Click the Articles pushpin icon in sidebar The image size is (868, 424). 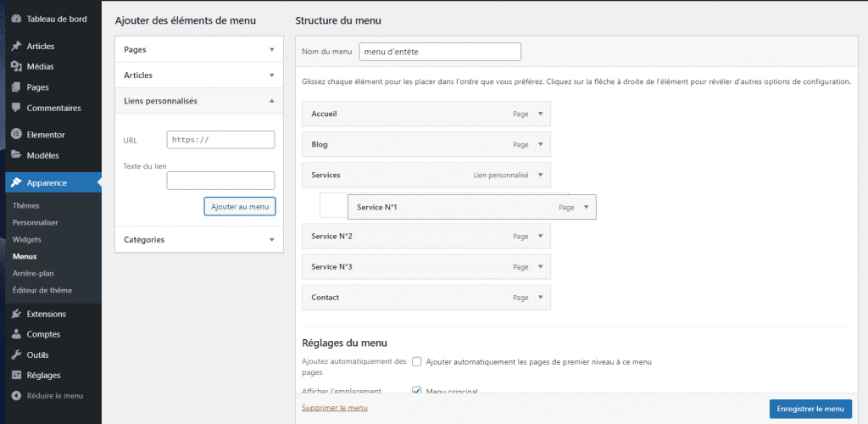coord(16,46)
